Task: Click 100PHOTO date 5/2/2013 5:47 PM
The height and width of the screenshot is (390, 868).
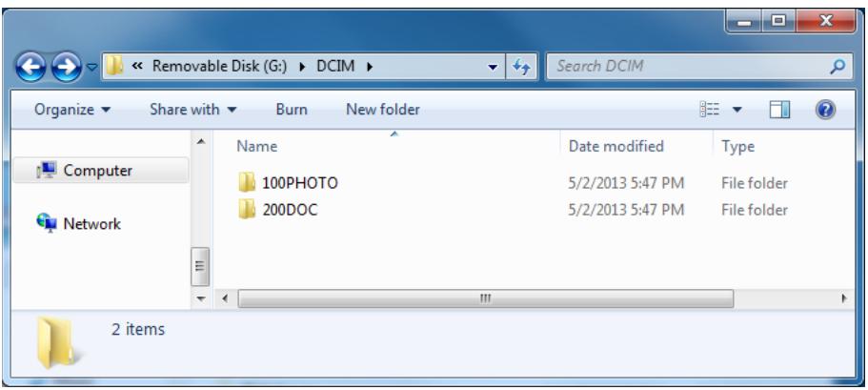Action: (626, 183)
